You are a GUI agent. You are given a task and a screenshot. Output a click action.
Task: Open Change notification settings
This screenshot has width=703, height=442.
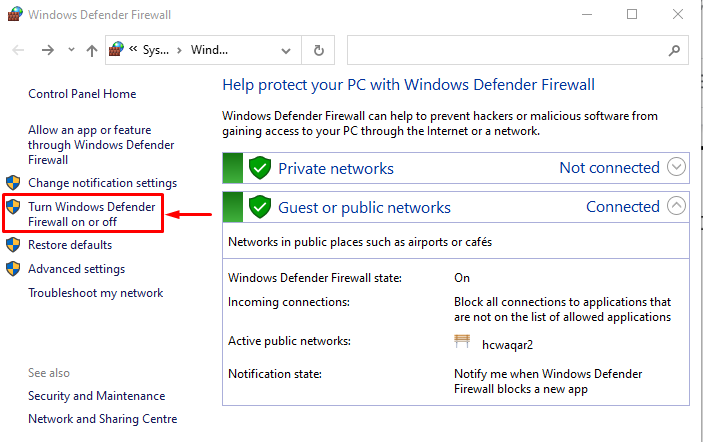pyautogui.click(x=102, y=183)
